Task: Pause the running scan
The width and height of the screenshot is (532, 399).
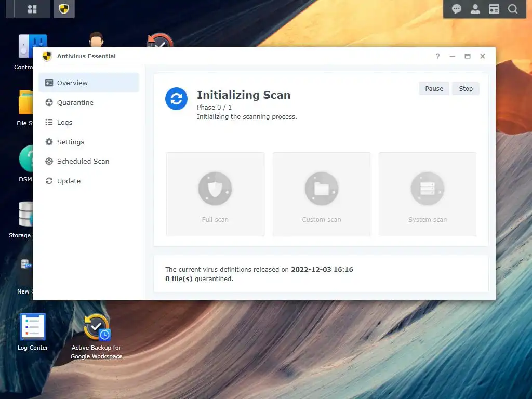Action: (x=434, y=88)
